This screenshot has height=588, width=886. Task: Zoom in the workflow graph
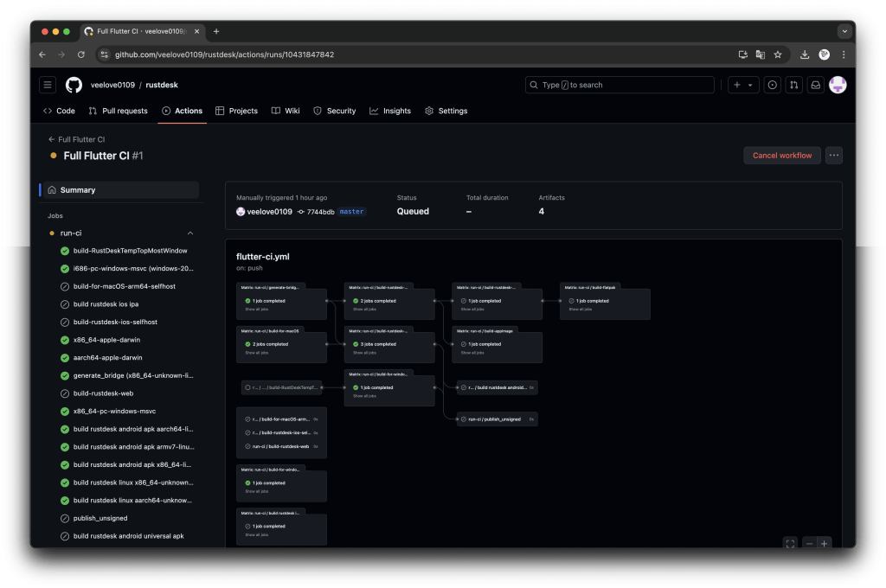click(x=825, y=543)
